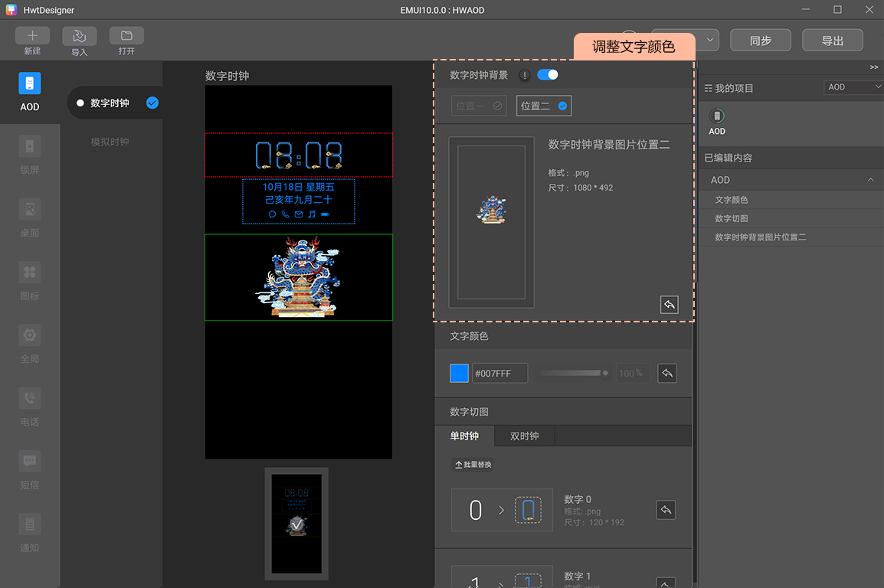The height and width of the screenshot is (588, 884).
Task: Click the 打开 (Open) folder icon
Action: point(126,36)
